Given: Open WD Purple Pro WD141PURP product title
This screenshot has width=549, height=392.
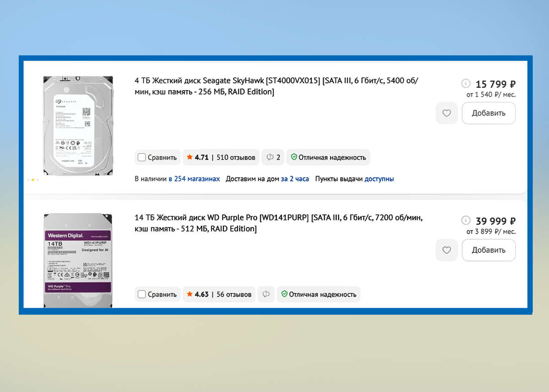Looking at the screenshot, I should pyautogui.click(x=279, y=223).
